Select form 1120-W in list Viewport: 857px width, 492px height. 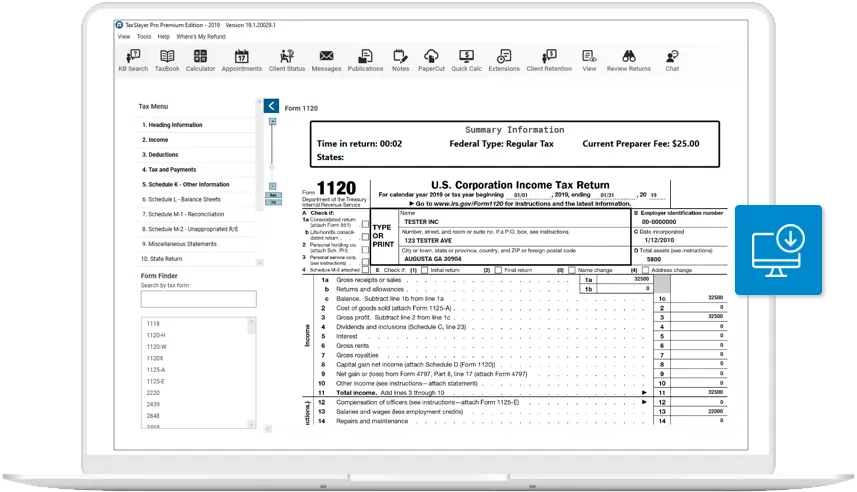[x=156, y=347]
